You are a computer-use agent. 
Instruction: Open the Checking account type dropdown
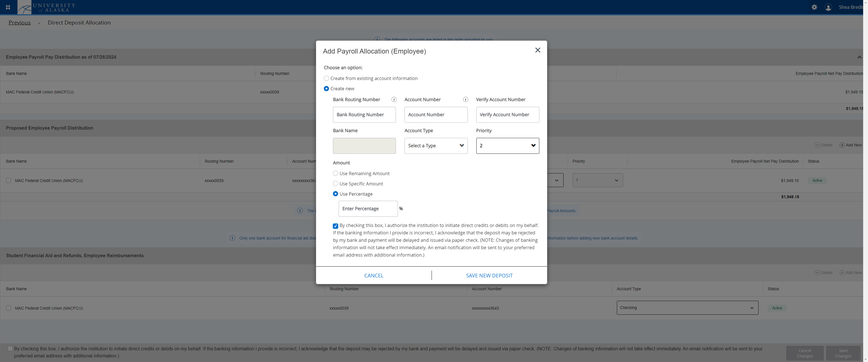pos(687,308)
